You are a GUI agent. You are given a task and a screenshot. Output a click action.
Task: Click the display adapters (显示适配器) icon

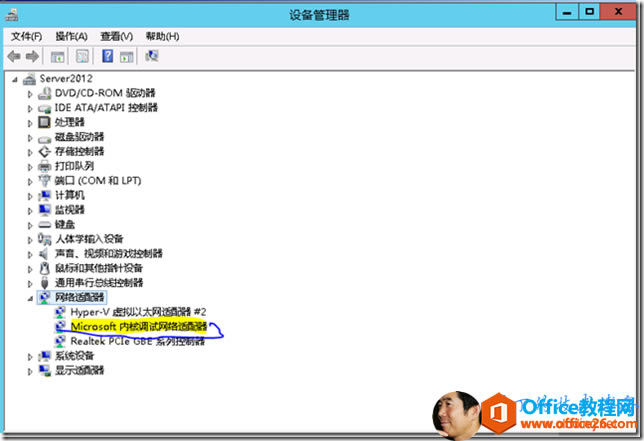click(x=44, y=370)
